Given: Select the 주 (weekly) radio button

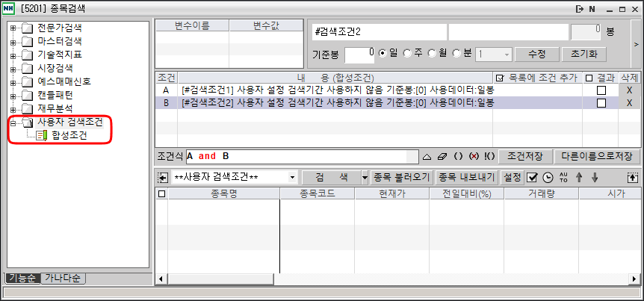Looking at the screenshot, I should point(407,54).
